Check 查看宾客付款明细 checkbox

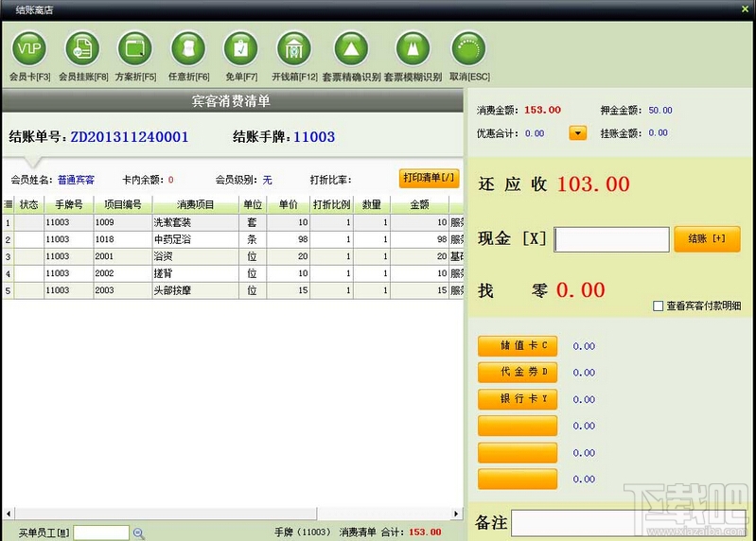pos(658,305)
